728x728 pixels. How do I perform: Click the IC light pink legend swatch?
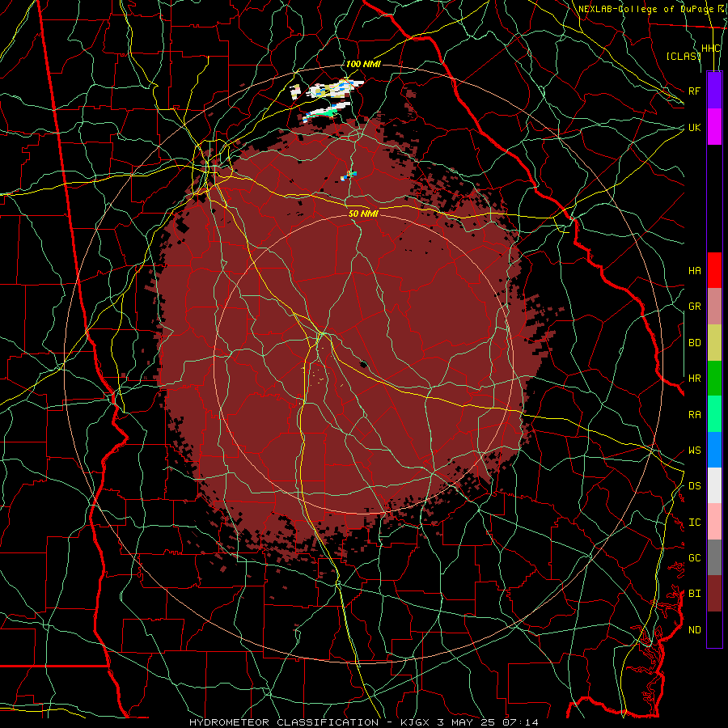(x=714, y=522)
